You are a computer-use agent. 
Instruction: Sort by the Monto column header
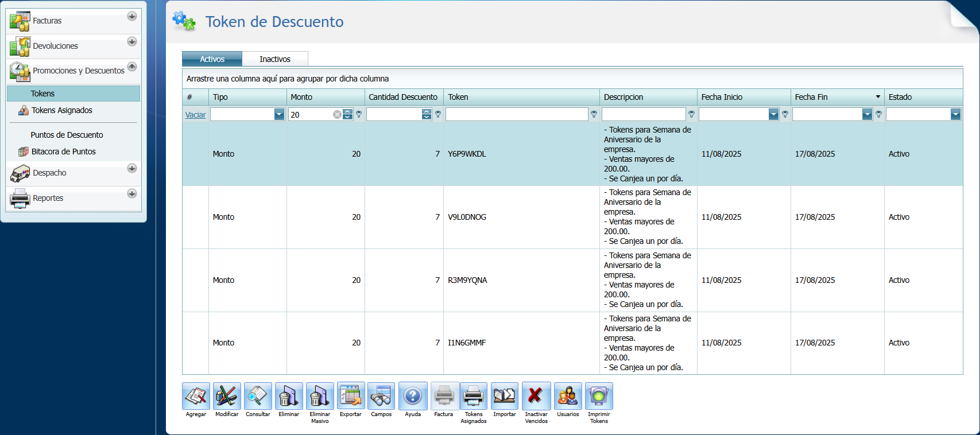tap(326, 97)
